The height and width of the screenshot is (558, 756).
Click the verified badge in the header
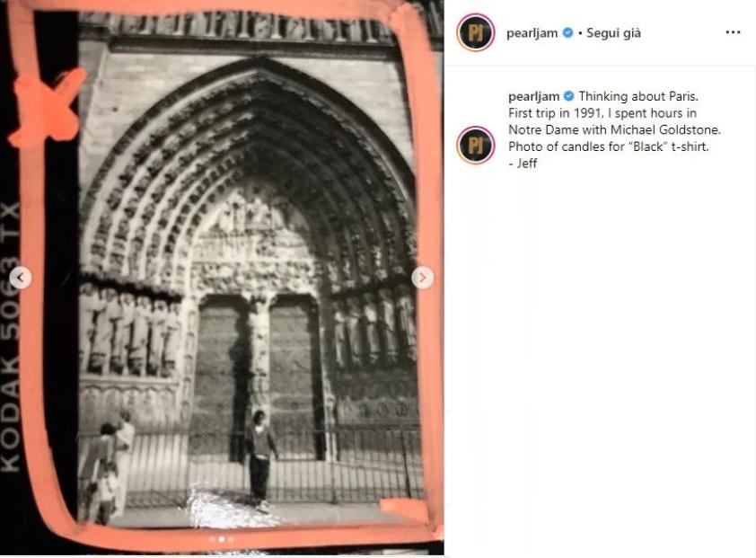click(568, 33)
